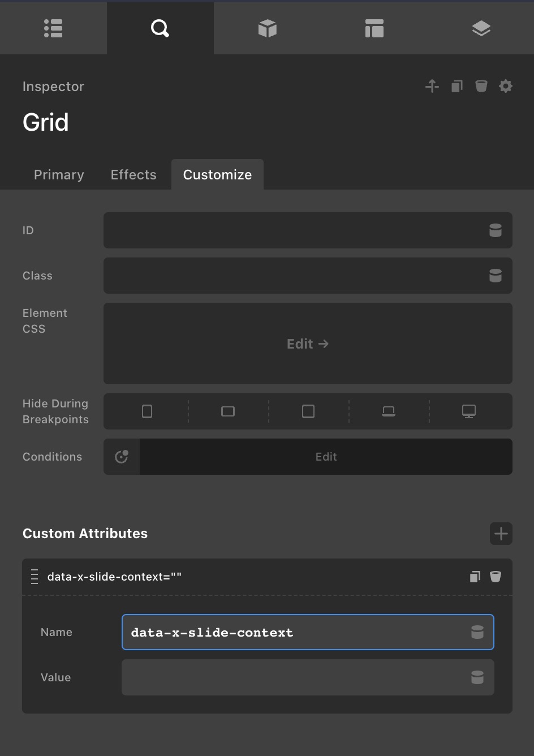This screenshot has height=756, width=534.
Task: Add a new custom attribute
Action: (501, 534)
